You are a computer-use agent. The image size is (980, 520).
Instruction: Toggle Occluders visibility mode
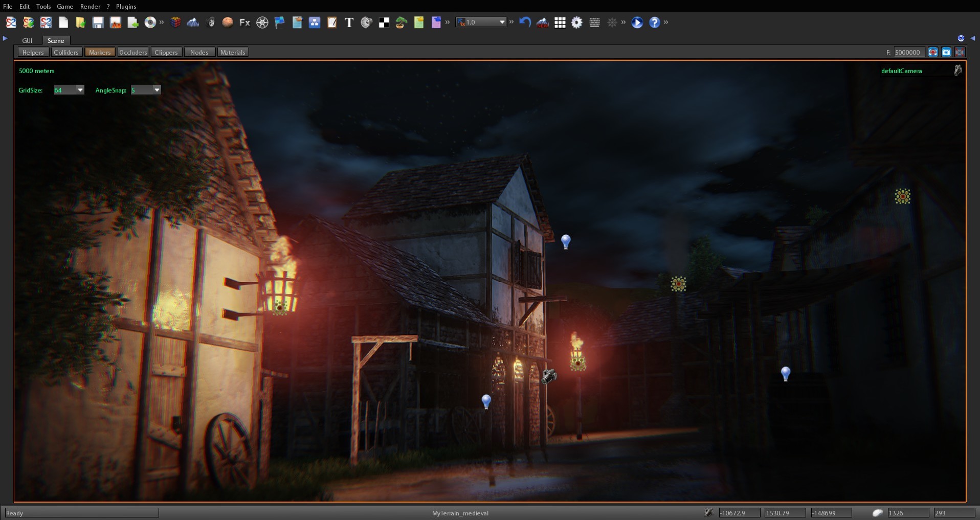(x=133, y=52)
